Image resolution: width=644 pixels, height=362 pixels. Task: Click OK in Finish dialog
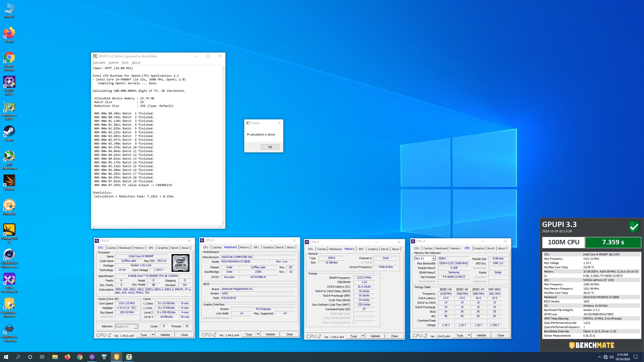(x=270, y=147)
